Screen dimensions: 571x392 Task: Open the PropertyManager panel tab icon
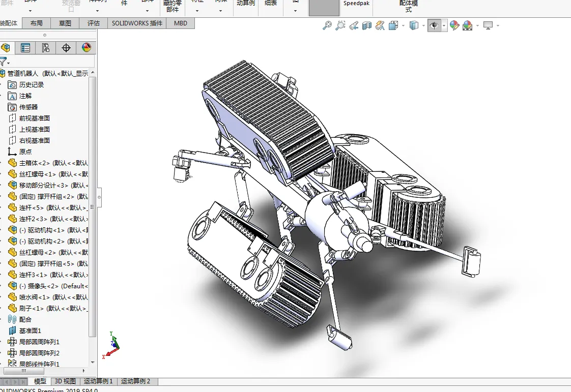tap(25, 48)
